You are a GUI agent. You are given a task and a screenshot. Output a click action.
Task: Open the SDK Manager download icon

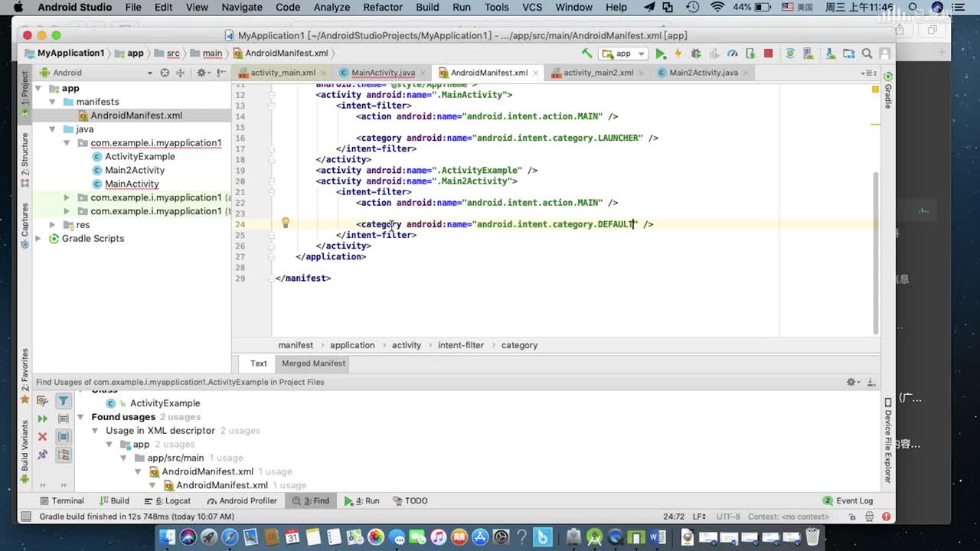(829, 54)
